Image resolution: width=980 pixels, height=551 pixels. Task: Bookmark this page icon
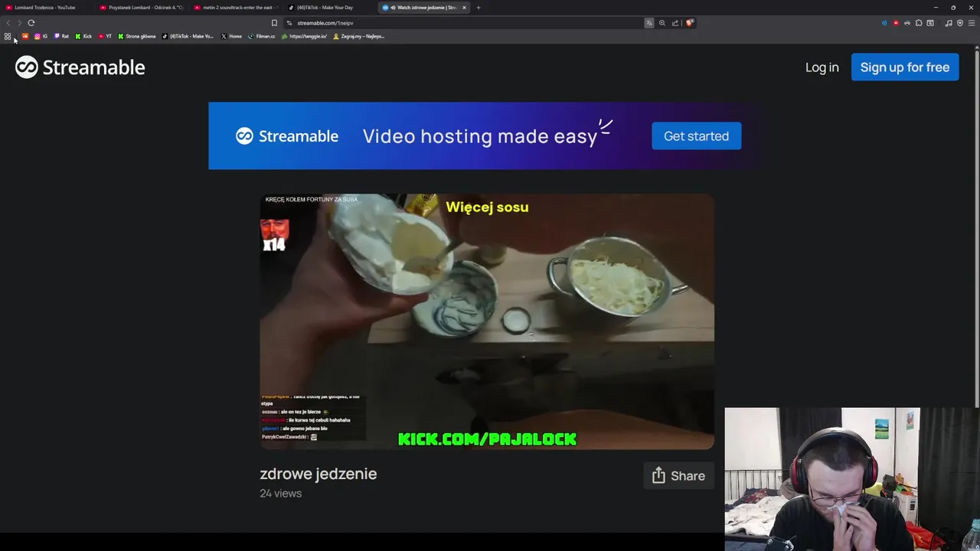click(x=274, y=23)
